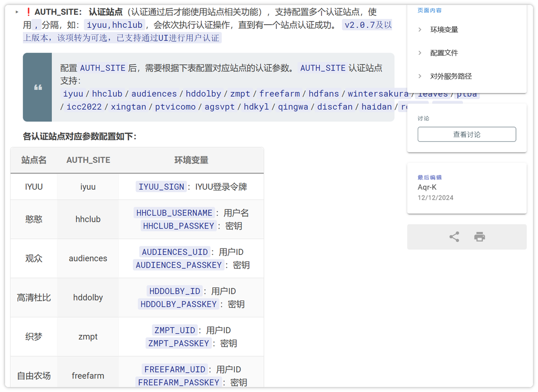
Task: Expand the chevron beside 配置文件 in page contents
Action: (x=420, y=53)
